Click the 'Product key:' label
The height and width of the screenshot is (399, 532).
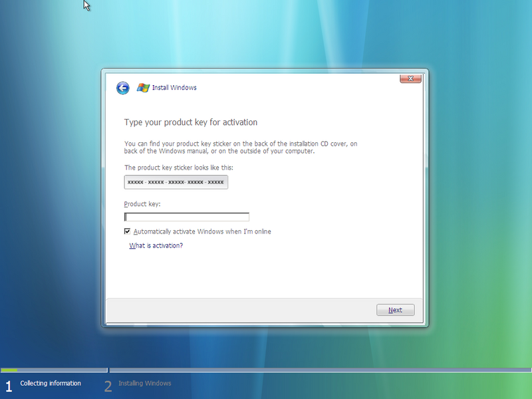tap(142, 204)
